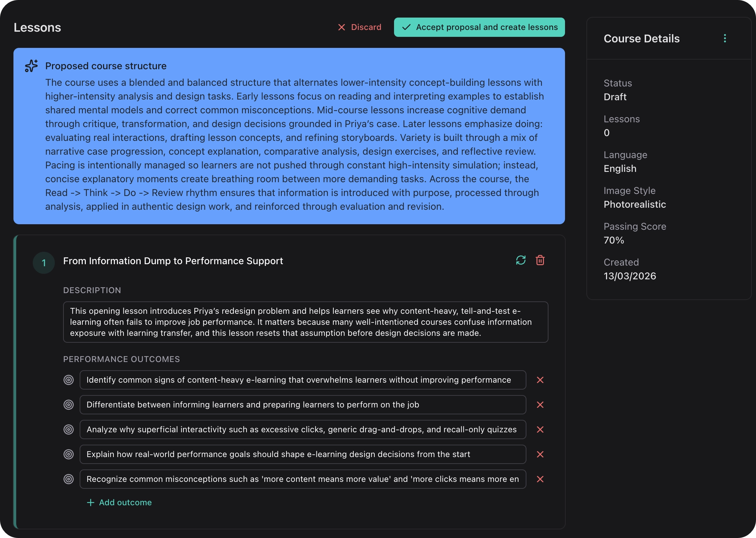Click the sparkle icon on the proposal card
Screen dimensions: 756x538
click(x=31, y=66)
